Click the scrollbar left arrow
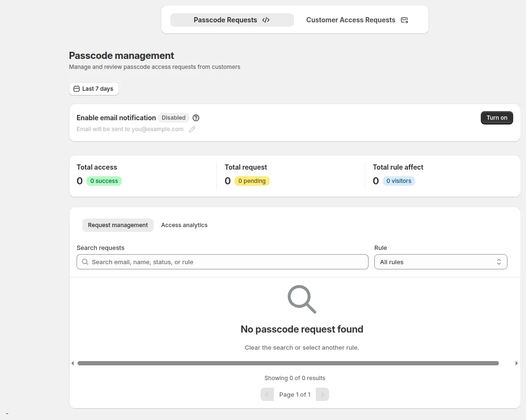The height and width of the screenshot is (420, 526). (x=72, y=363)
